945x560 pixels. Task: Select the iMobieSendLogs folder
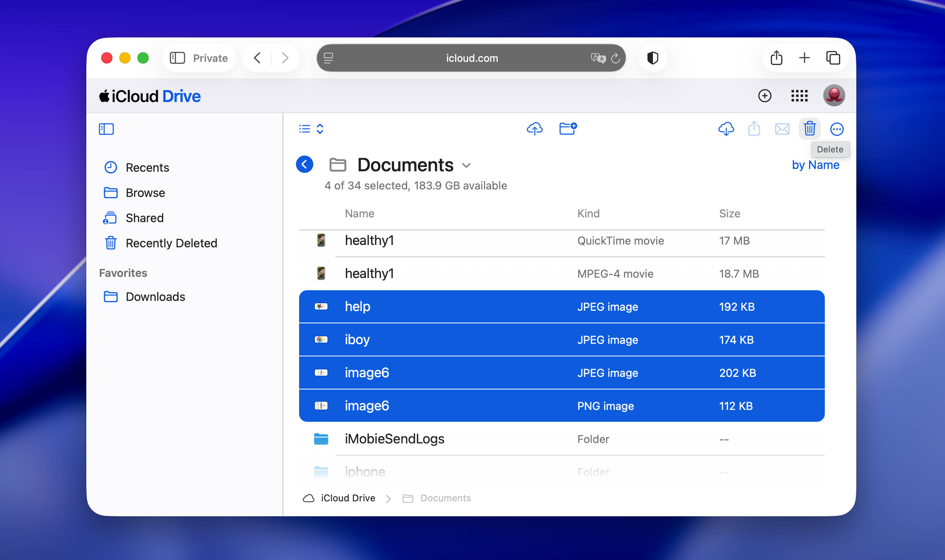point(562,439)
